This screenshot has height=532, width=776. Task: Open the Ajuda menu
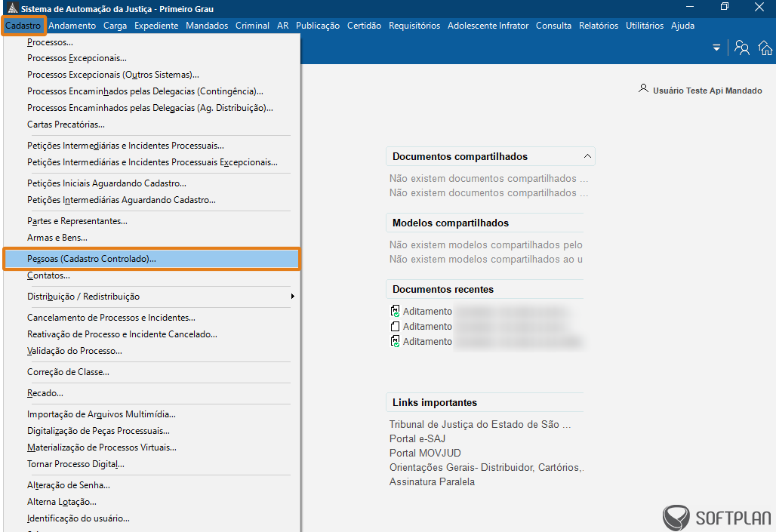click(682, 25)
